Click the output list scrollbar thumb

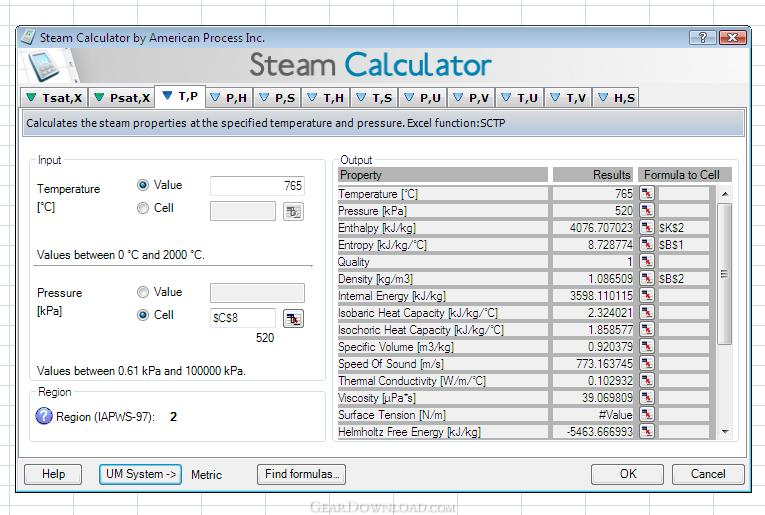(x=725, y=274)
